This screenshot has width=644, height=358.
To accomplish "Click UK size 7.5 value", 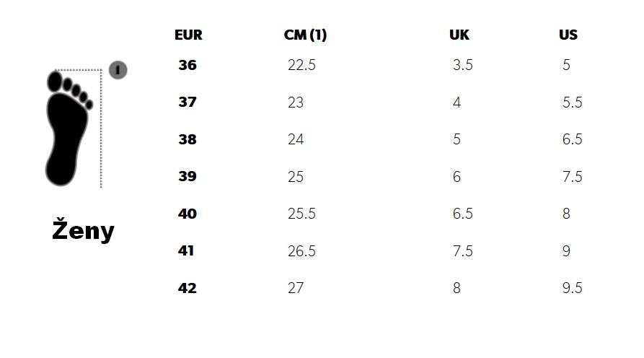I will click(x=462, y=251).
